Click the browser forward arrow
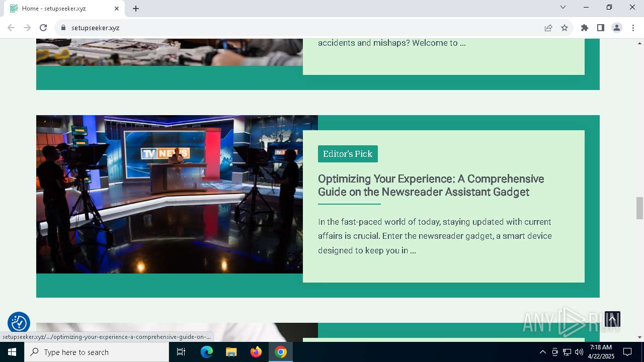Image resolution: width=644 pixels, height=362 pixels. 27,28
